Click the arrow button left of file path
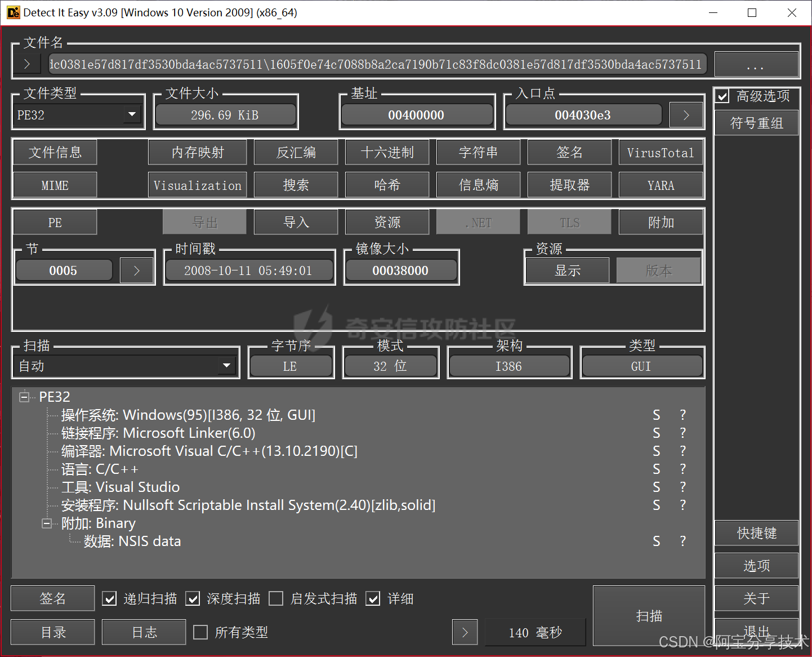812x657 pixels. click(27, 64)
